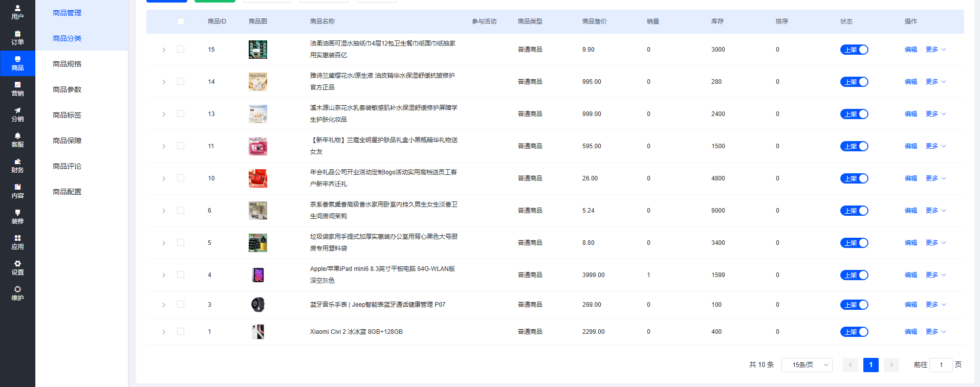
Task: Open 更多 dropdown for iPad mini6 row
Action: point(935,275)
